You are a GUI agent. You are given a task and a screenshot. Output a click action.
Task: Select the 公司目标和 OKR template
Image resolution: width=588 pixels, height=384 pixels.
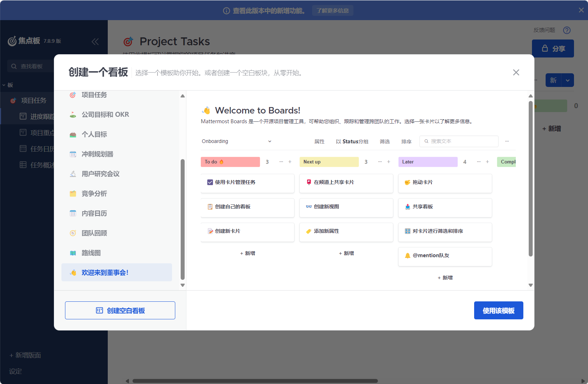point(105,115)
